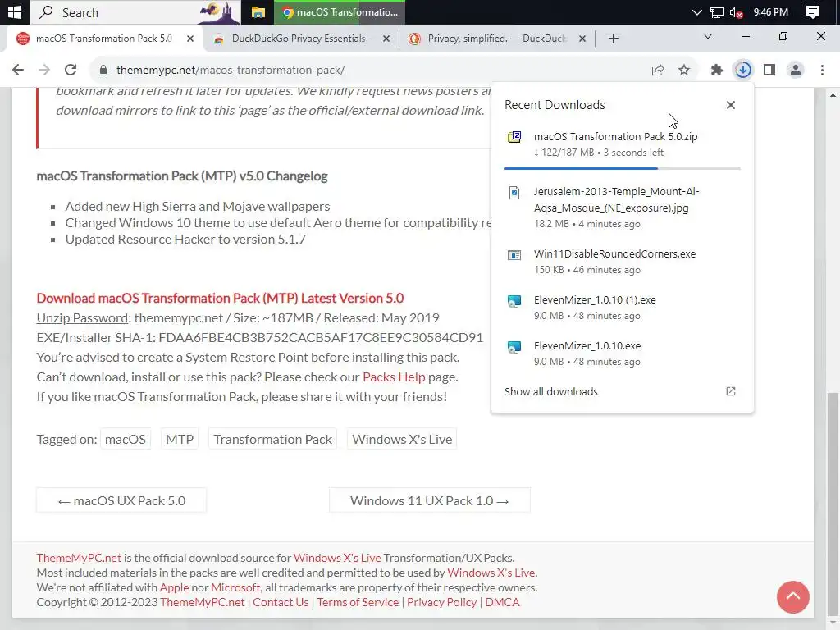The width and height of the screenshot is (840, 630).
Task: Click the Microsoft link in footer
Action: pos(235,587)
